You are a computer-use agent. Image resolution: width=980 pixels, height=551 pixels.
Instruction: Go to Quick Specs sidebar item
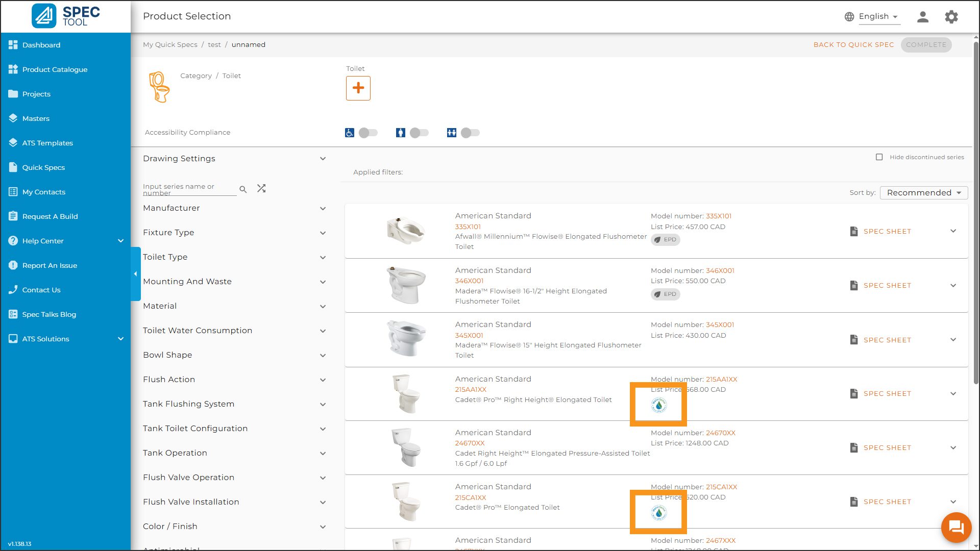(43, 167)
